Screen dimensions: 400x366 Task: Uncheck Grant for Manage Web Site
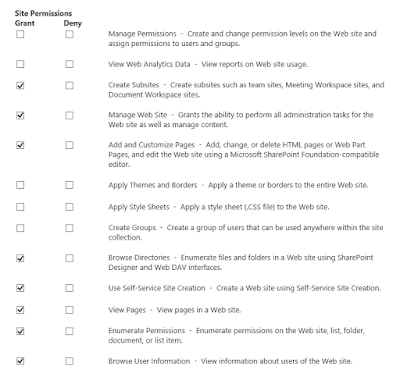(20, 115)
